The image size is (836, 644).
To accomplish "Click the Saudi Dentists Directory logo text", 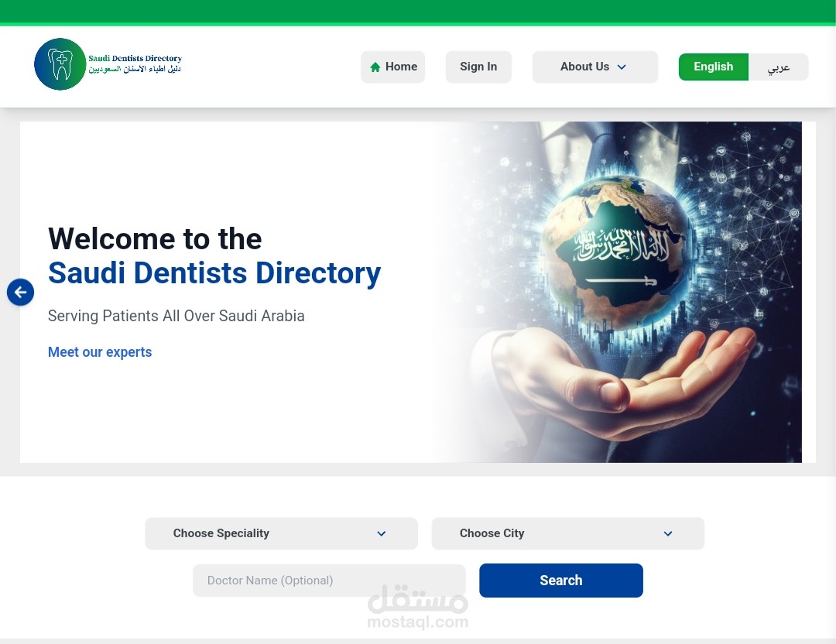I will coord(135,63).
